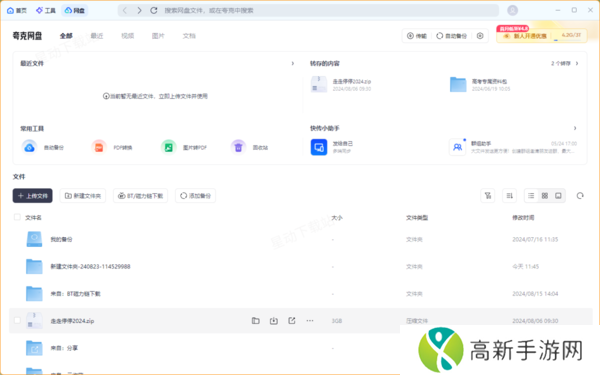
Task: Open more options for the zip file
Action: pyautogui.click(x=310, y=321)
